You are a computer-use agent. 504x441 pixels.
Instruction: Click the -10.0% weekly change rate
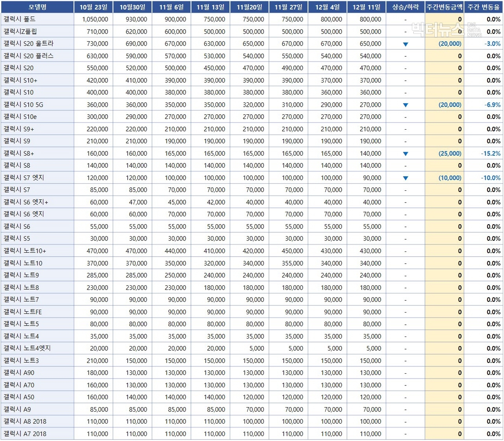491,178
